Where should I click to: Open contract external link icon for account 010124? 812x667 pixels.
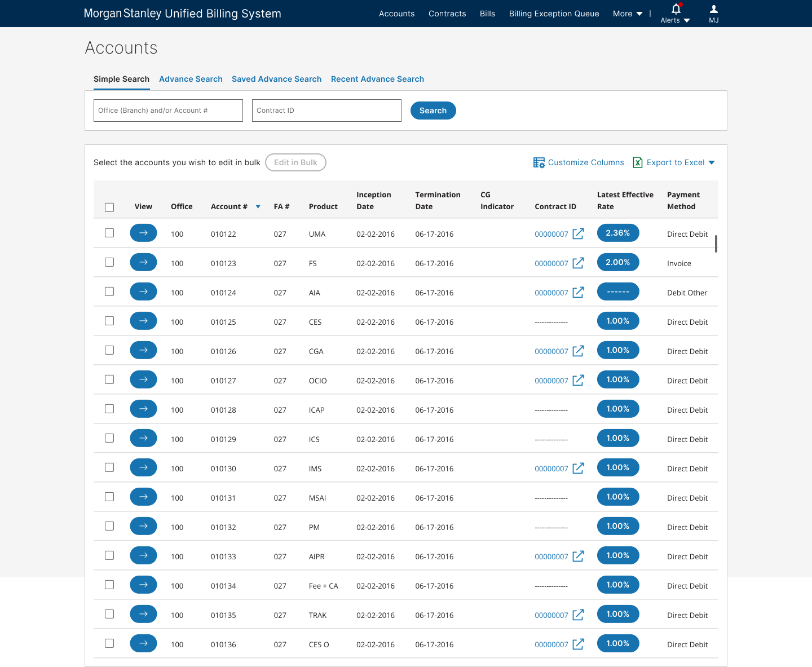578,292
